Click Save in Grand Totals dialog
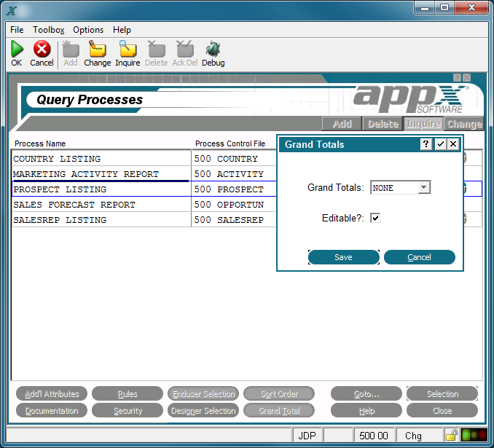 pyautogui.click(x=344, y=257)
